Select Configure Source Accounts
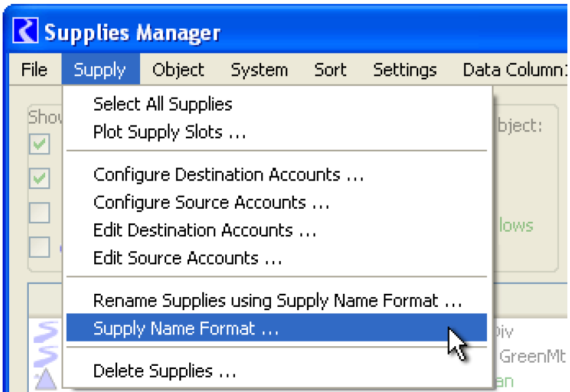This screenshot has height=392, width=570. coord(211,203)
